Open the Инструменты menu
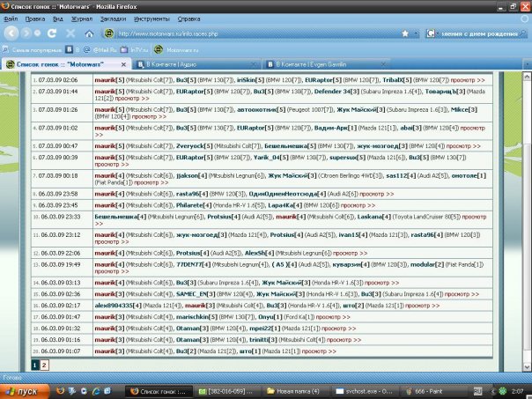Screen dimensions: 532x399 152,18
